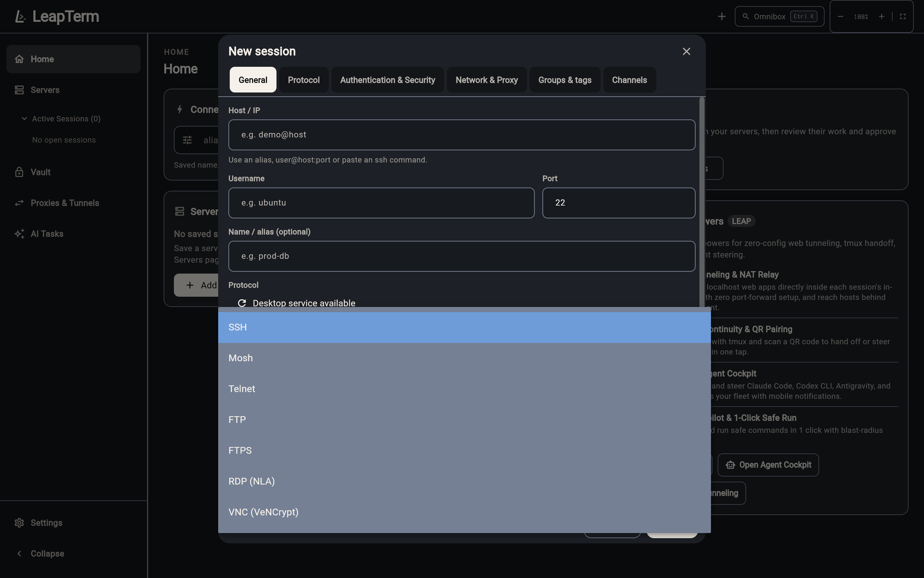Viewport: 924px width, 578px height.
Task: Switch to the Protocol tab
Action: click(x=304, y=80)
